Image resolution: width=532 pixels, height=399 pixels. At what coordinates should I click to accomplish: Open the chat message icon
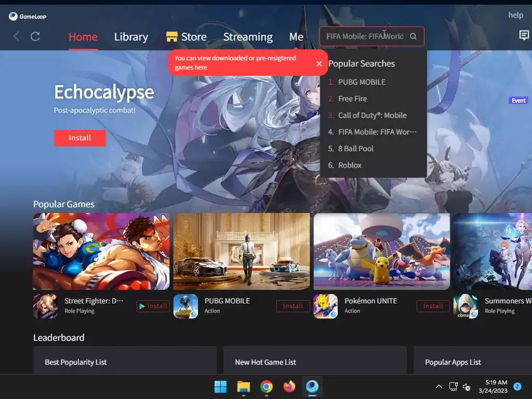[x=524, y=35]
